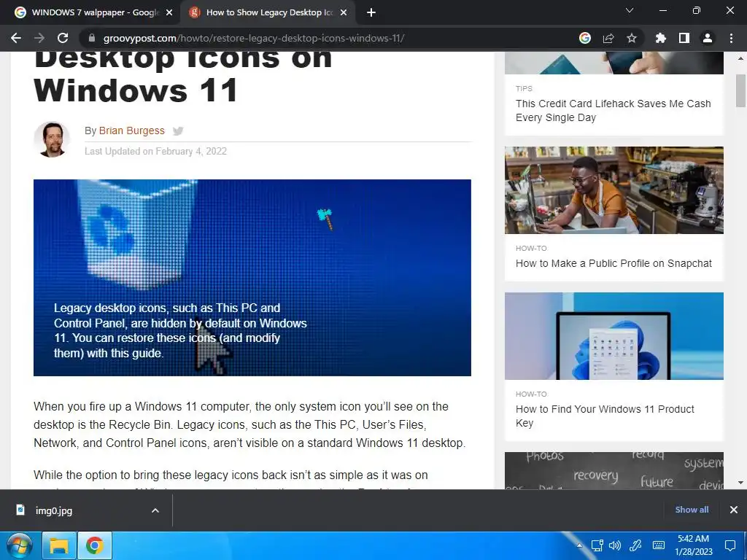Click the forward navigation arrow
Screen dimensions: 747x560
pyautogui.click(x=39, y=38)
